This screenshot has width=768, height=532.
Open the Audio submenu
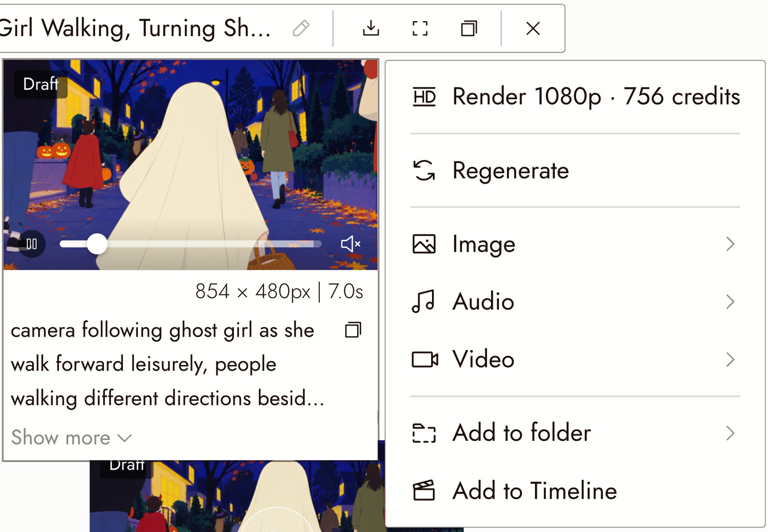pos(575,302)
